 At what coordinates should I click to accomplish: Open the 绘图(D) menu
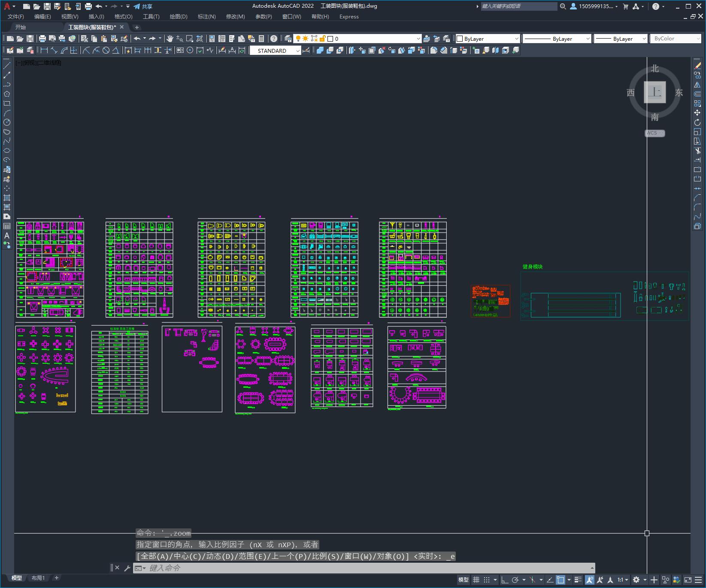tap(179, 17)
